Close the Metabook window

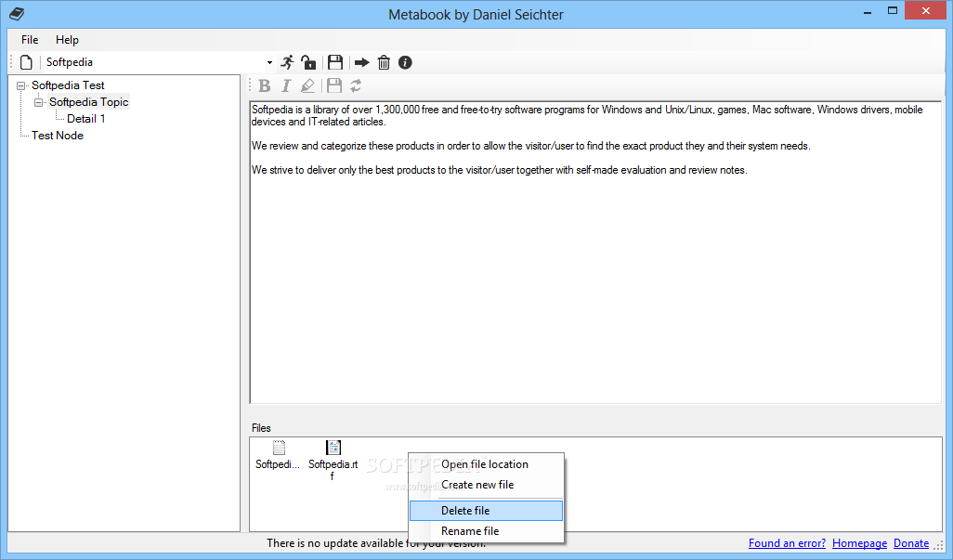(x=926, y=11)
